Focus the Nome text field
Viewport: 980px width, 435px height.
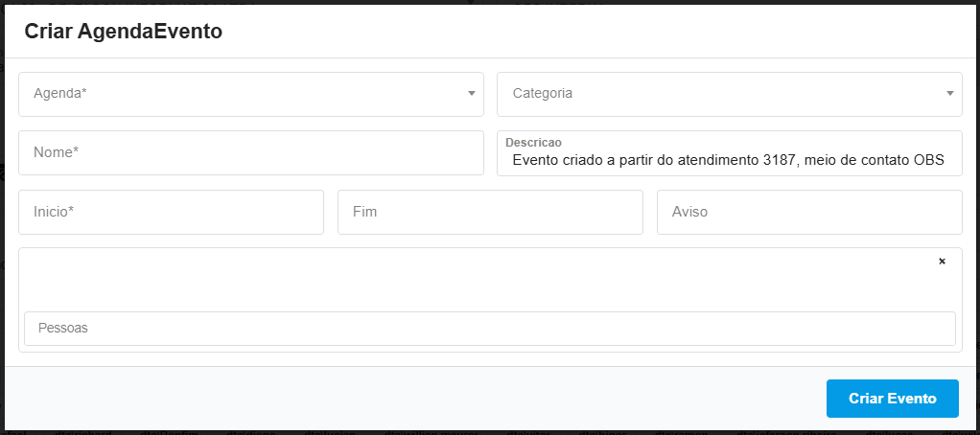point(250,152)
